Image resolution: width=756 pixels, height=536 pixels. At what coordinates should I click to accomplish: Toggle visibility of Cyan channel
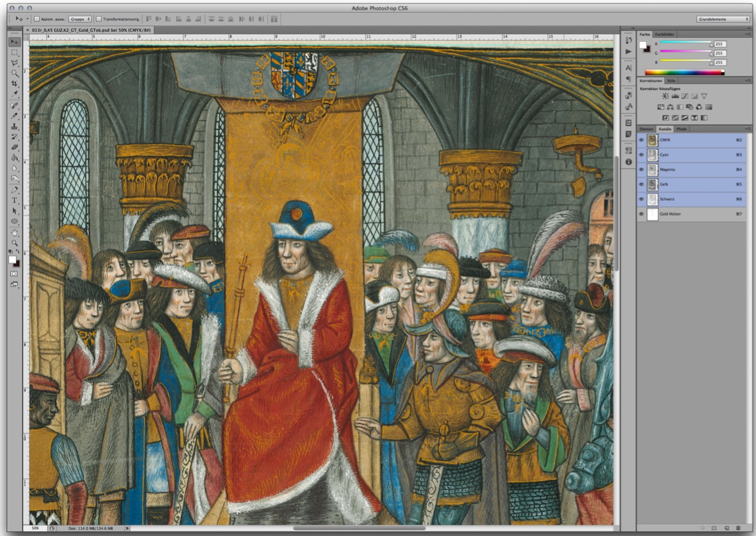(x=641, y=155)
